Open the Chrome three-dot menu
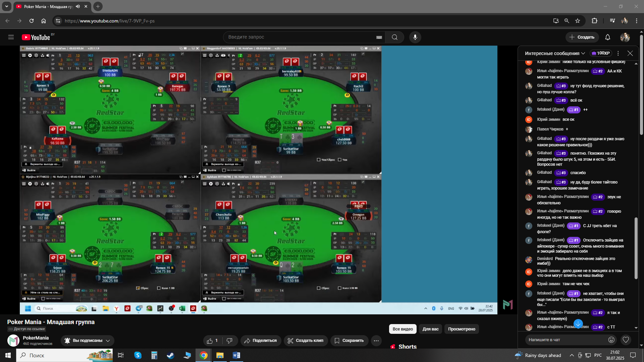Screen dimensions: 644x362 click(x=637, y=21)
